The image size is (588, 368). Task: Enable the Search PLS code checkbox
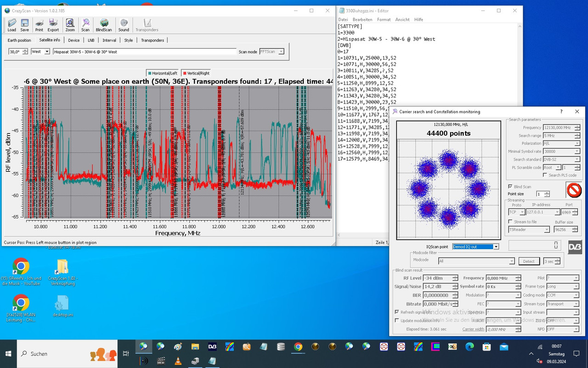pyautogui.click(x=545, y=175)
